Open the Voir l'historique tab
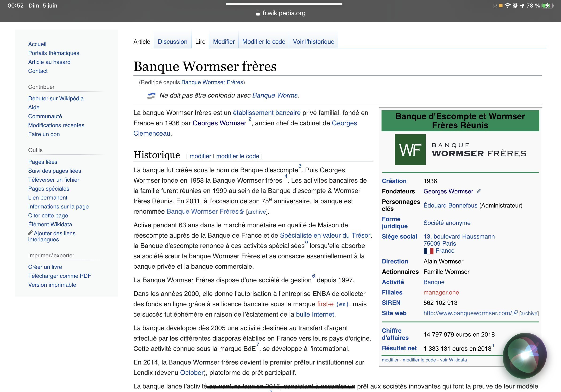Image resolution: width=561 pixels, height=392 pixels. tap(313, 42)
